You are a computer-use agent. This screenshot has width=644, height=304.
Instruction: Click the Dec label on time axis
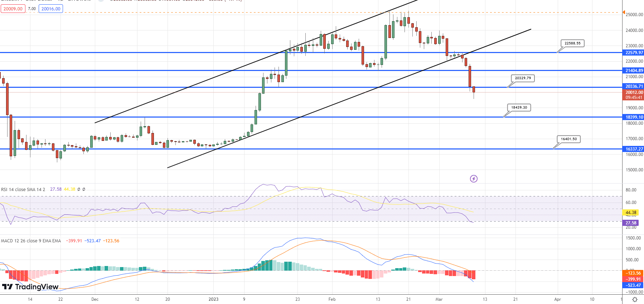pyautogui.click(x=95, y=299)
